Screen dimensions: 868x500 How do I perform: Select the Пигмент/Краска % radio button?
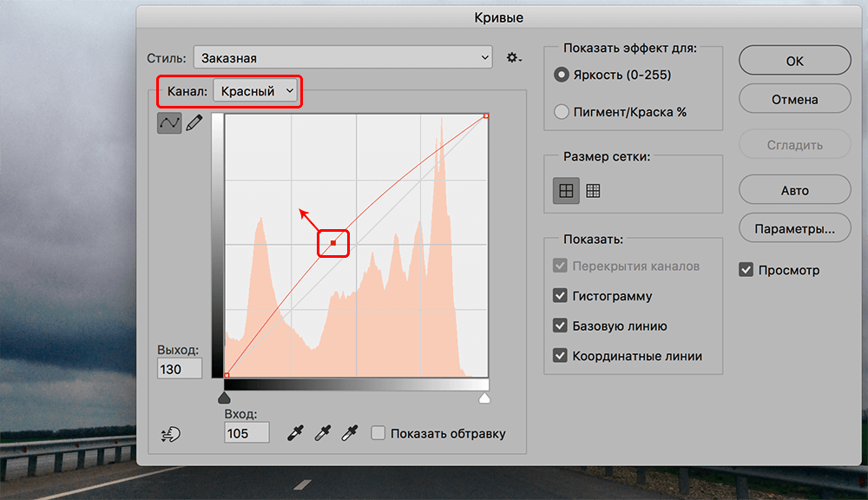[x=562, y=111]
